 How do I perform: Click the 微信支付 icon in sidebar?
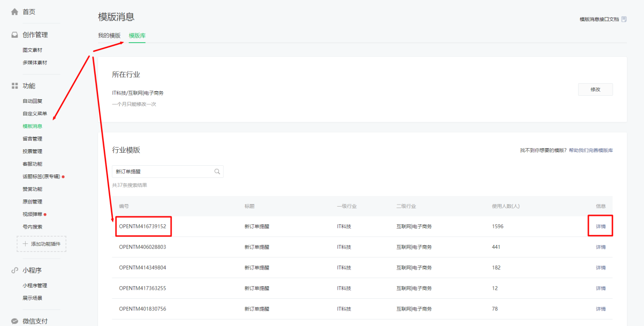[x=15, y=321]
